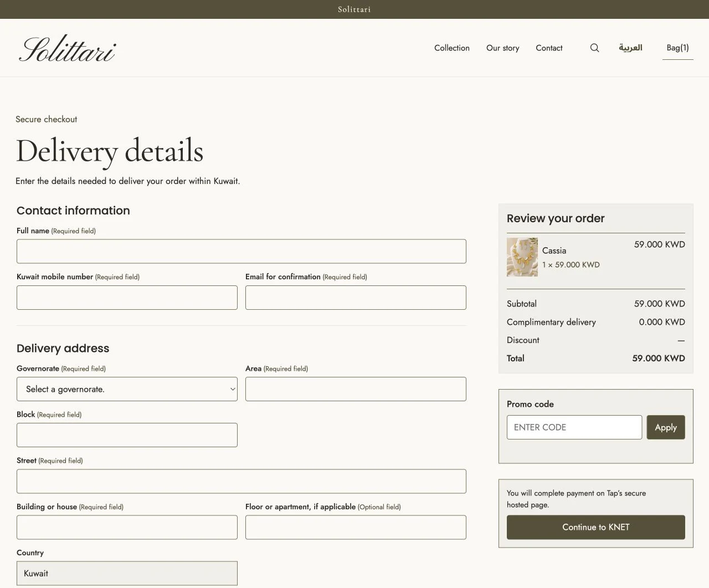Click the Delivery address heading

(63, 348)
